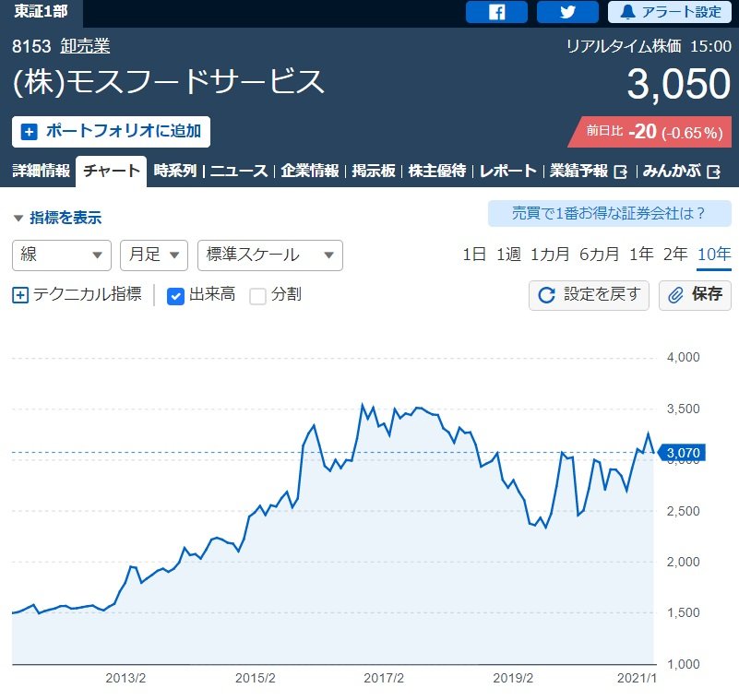Open alert settings with bell icon
Screen dimensions: 739x700
click(x=669, y=12)
